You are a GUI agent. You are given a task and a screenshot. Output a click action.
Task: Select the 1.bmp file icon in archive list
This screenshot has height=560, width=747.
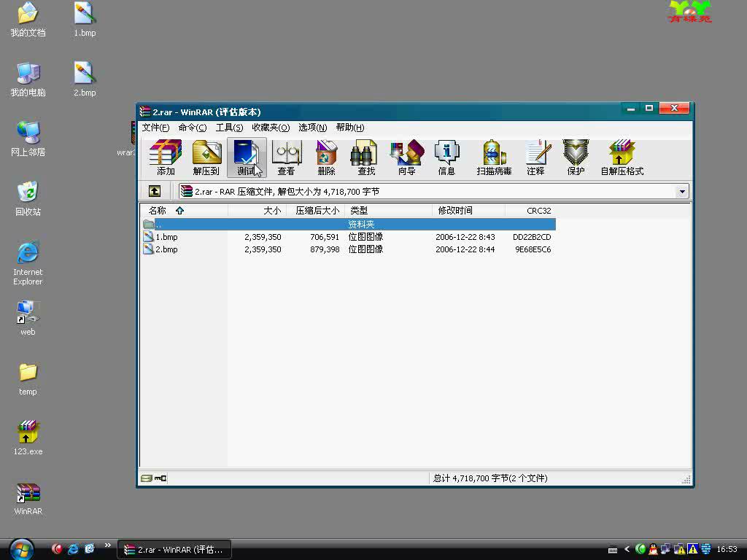(148, 237)
